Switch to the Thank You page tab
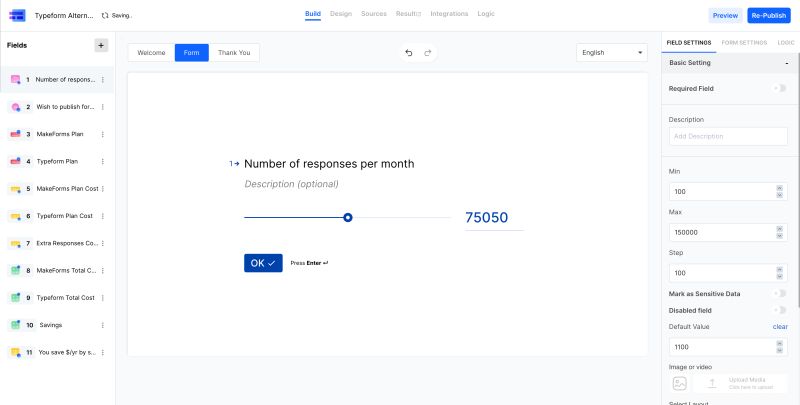 [234, 53]
